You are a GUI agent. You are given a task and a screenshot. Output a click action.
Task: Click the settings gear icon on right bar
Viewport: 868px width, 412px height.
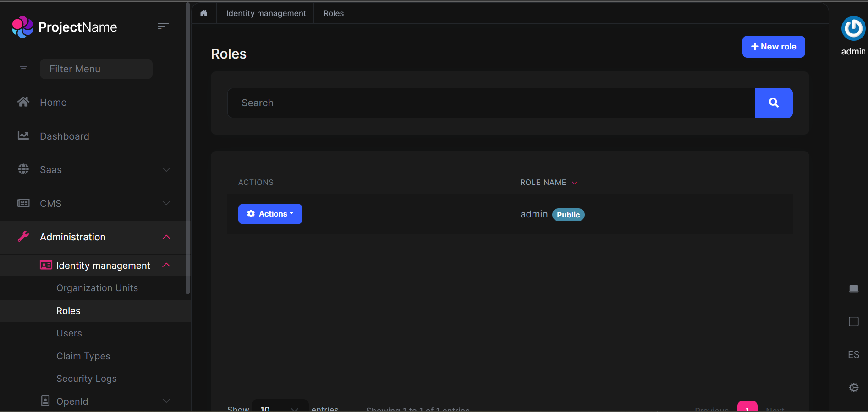coord(853,388)
